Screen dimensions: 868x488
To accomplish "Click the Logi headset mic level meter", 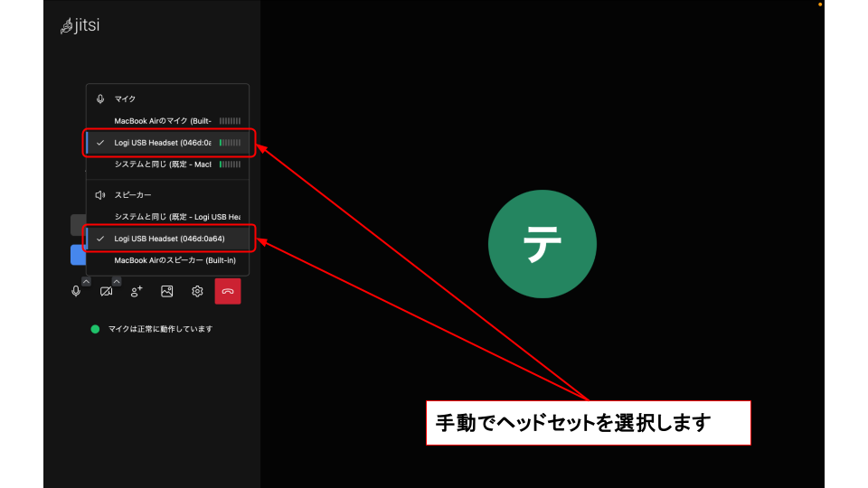I will (x=230, y=142).
